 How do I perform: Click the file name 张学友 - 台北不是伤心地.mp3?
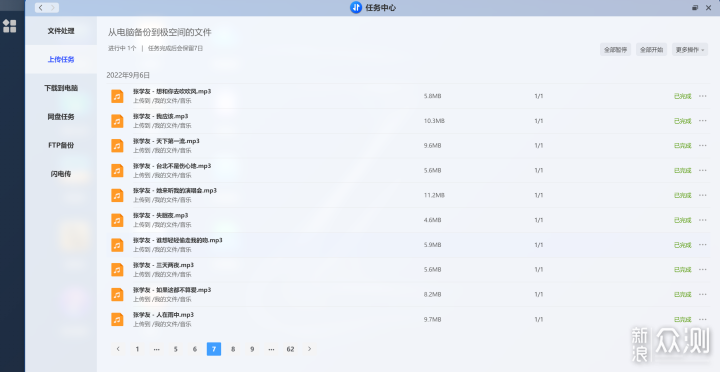pyautogui.click(x=172, y=166)
